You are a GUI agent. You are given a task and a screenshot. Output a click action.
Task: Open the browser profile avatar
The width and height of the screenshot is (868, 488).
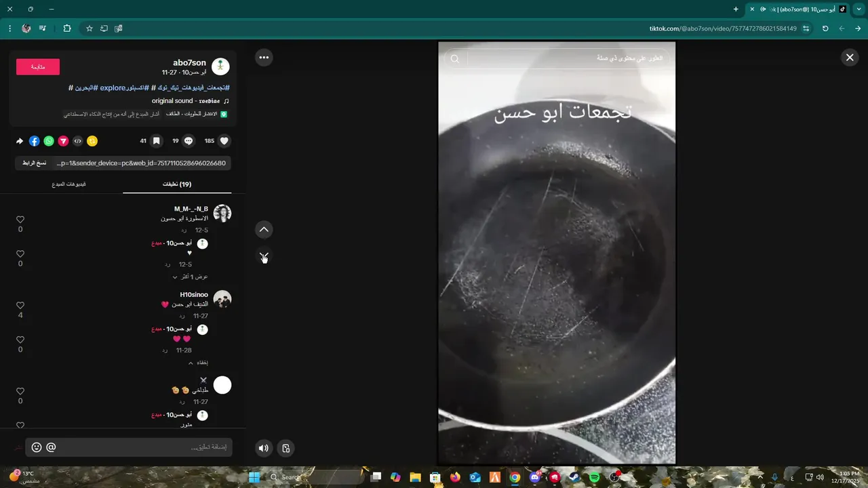[x=26, y=28]
